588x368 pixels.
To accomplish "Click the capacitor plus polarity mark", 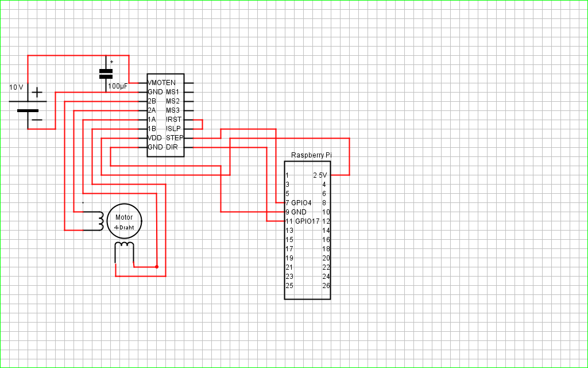I will pyautogui.click(x=112, y=62).
